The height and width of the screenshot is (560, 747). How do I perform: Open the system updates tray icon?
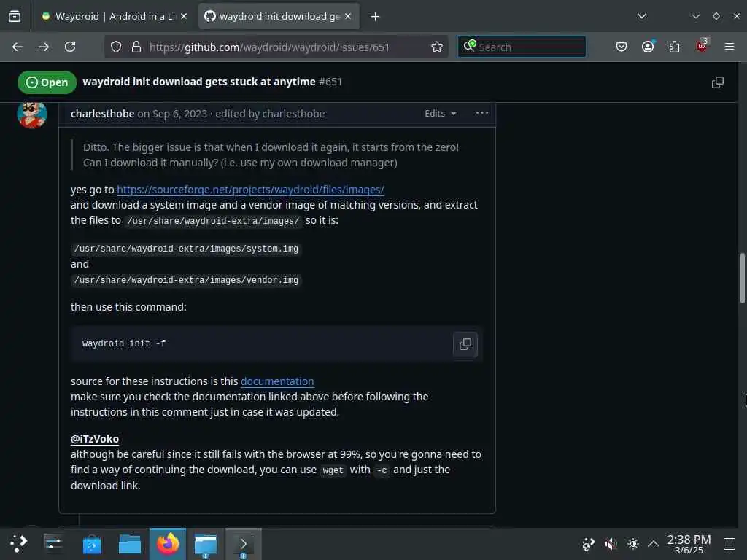pos(589,543)
